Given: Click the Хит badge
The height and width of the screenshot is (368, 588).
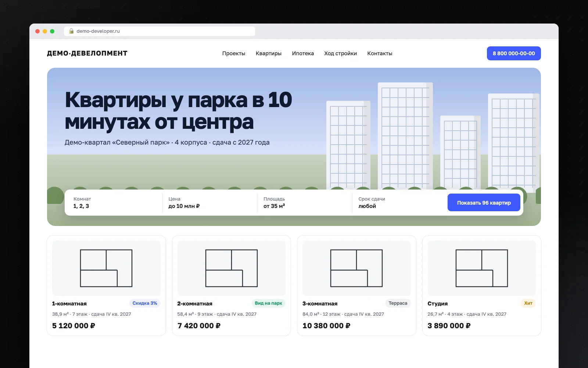Looking at the screenshot, I should point(528,303).
